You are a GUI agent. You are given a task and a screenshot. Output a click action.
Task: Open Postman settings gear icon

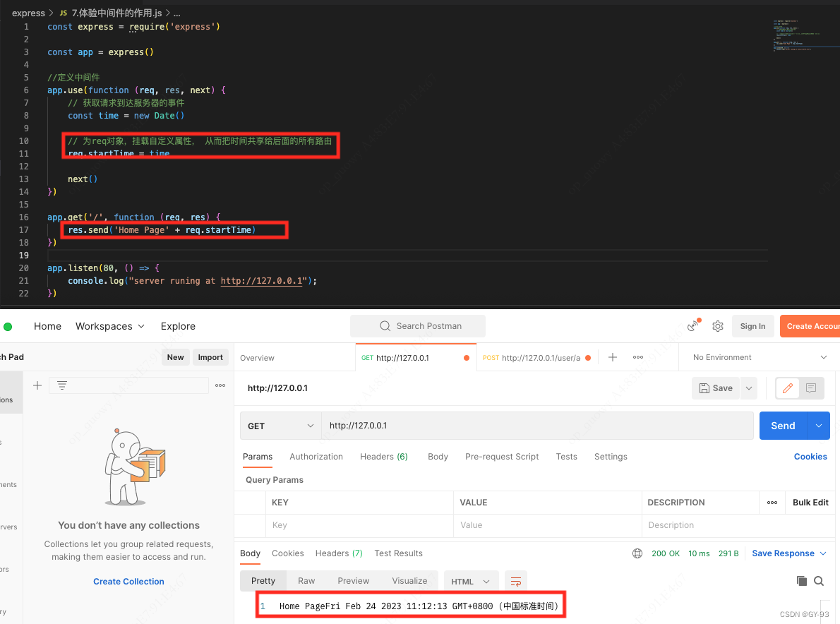pyautogui.click(x=718, y=326)
